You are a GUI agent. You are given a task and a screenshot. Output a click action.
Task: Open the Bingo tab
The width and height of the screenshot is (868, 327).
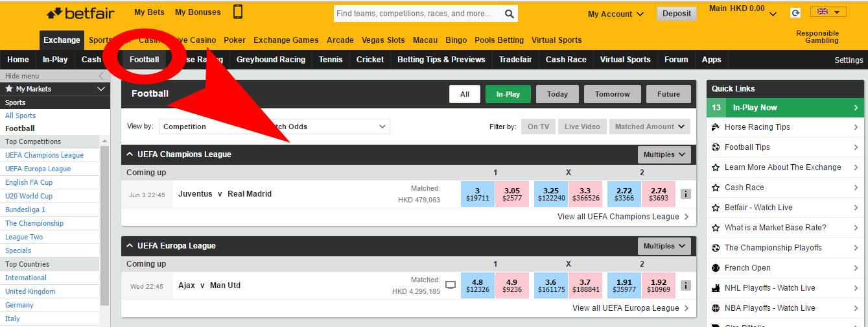tap(456, 40)
